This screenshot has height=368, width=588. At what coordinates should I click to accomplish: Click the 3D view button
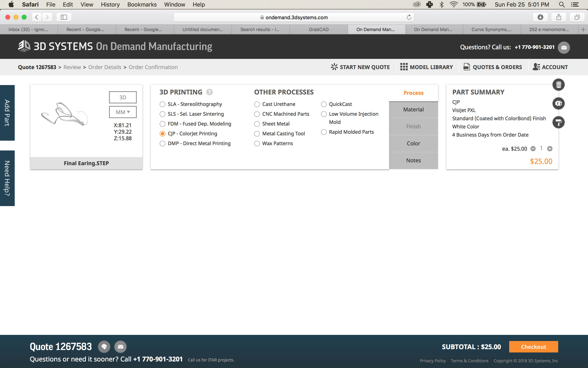click(123, 97)
